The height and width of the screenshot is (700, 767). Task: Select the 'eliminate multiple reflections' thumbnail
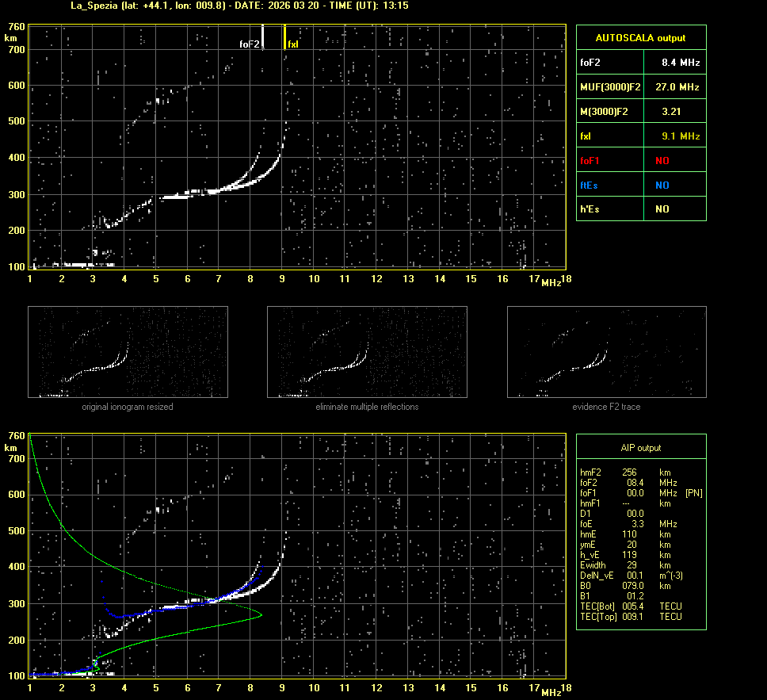coord(367,352)
